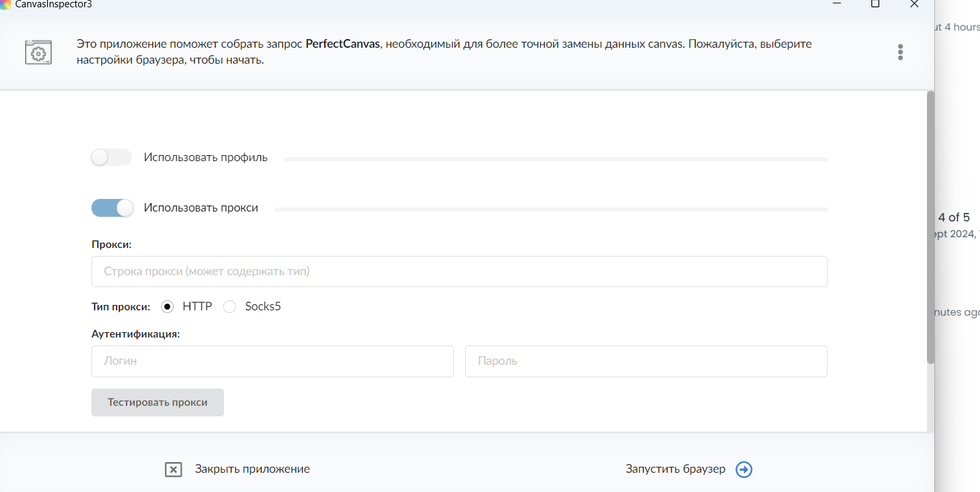Click the Строка прокси input field

click(459, 272)
